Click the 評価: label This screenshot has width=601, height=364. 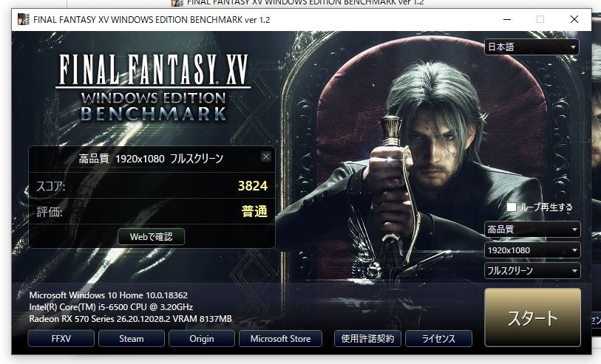point(50,212)
